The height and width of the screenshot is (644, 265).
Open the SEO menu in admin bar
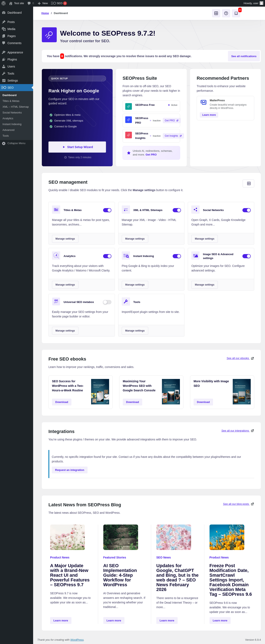coord(59,3)
